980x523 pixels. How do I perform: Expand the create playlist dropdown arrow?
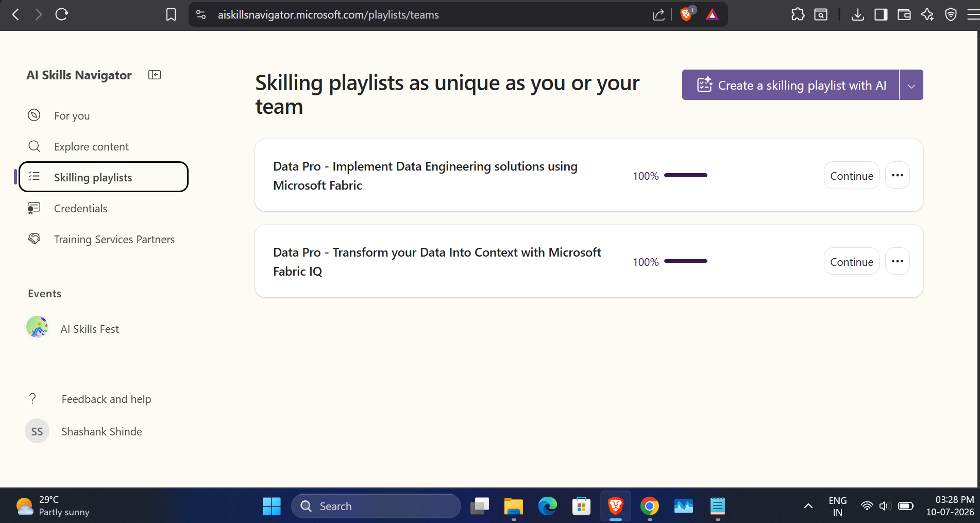click(x=911, y=85)
